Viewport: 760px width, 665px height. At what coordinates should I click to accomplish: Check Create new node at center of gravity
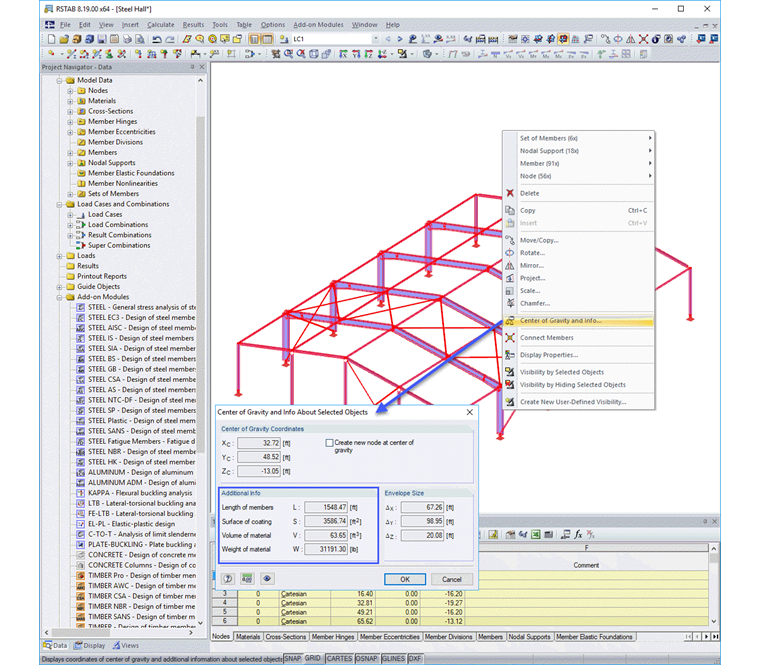[x=330, y=443]
